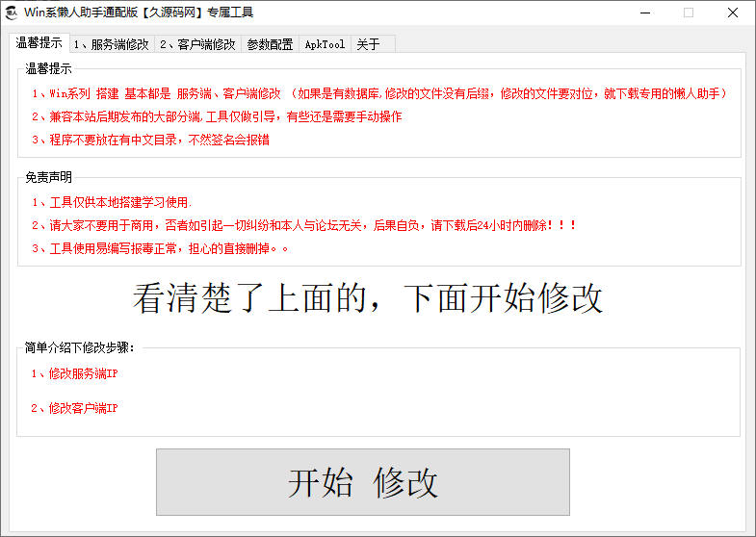Open the ApkTool tab
The image size is (756, 537).
pyautogui.click(x=325, y=44)
